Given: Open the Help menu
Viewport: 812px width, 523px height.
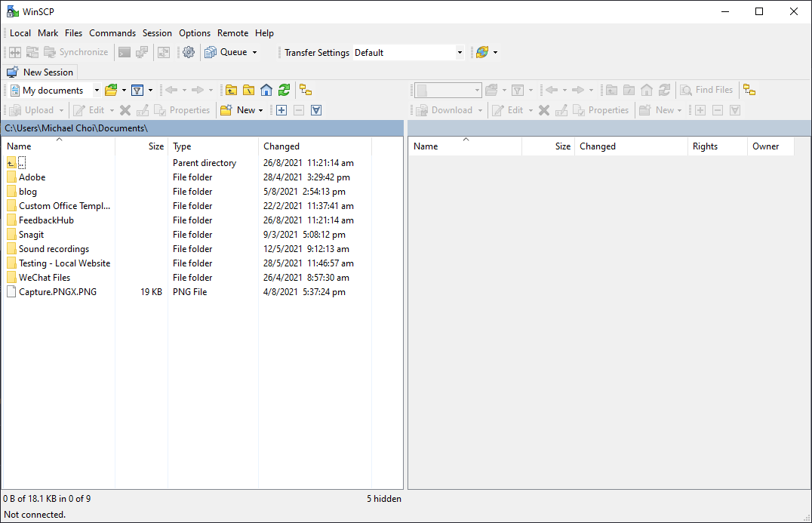Looking at the screenshot, I should coord(264,33).
